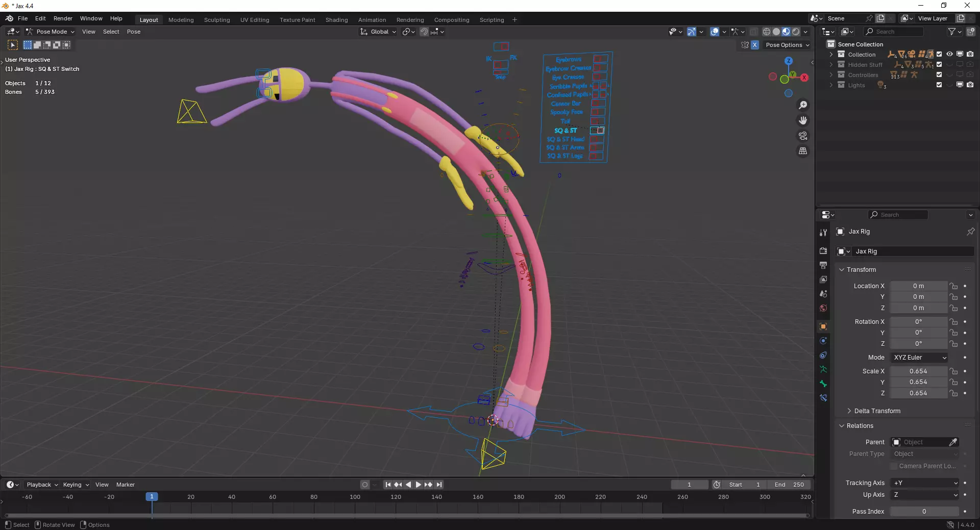Open the Playback popover
The image size is (980, 530).
coord(42,485)
